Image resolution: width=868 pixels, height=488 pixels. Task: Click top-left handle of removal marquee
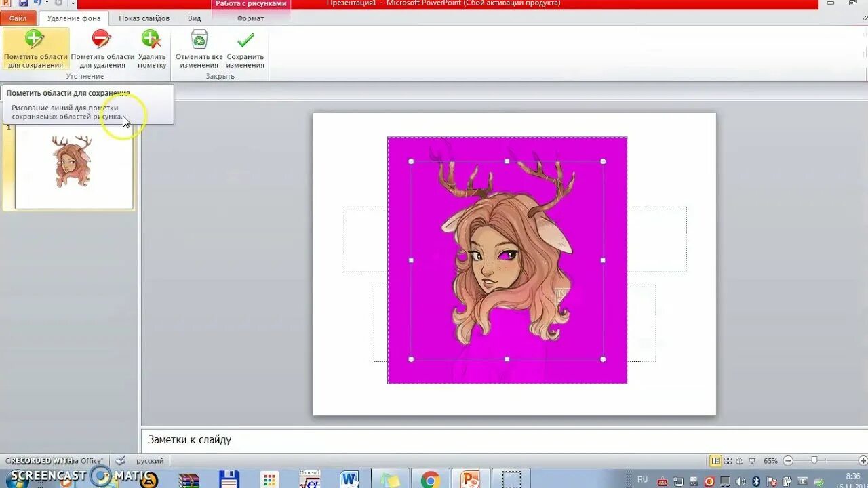pyautogui.click(x=411, y=161)
